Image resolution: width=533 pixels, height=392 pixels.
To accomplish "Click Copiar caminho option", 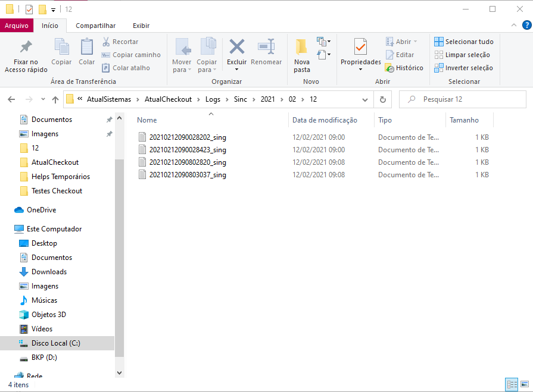I will click(131, 55).
